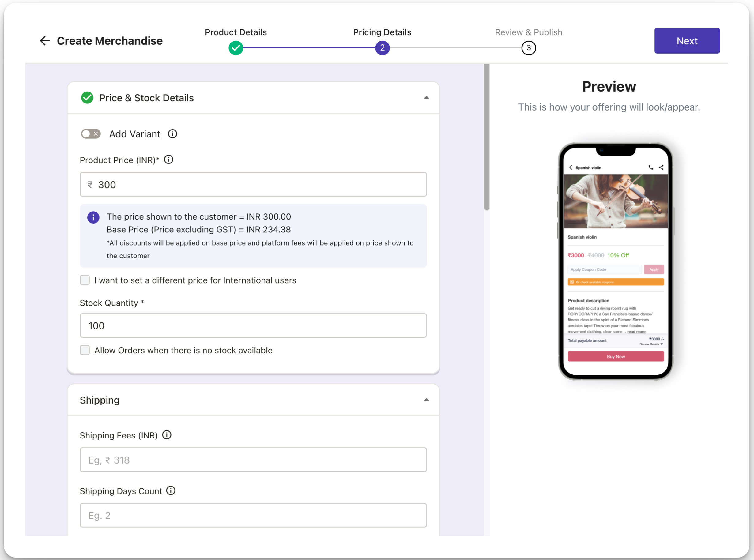Click the step 2 circle under Pricing Details
The width and height of the screenshot is (754, 560).
[x=382, y=48]
